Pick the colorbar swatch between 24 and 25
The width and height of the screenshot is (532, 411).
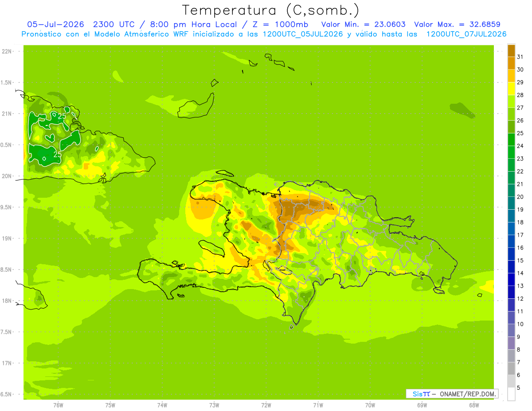[x=511, y=139]
